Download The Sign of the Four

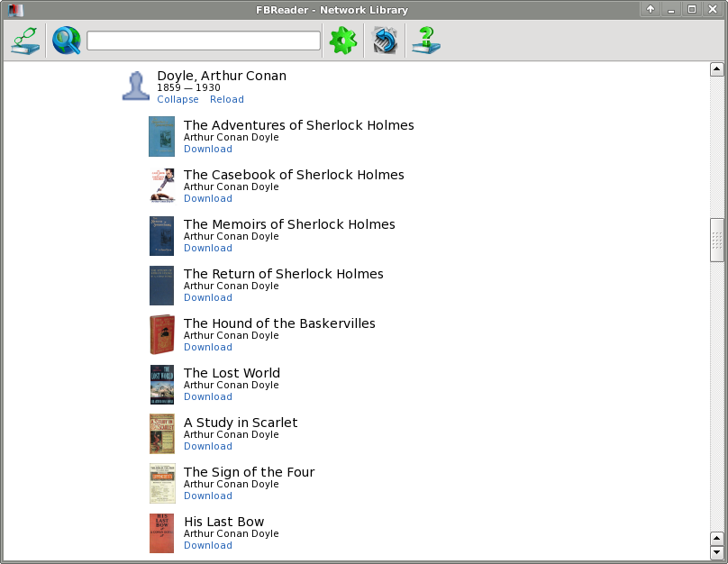tap(208, 496)
